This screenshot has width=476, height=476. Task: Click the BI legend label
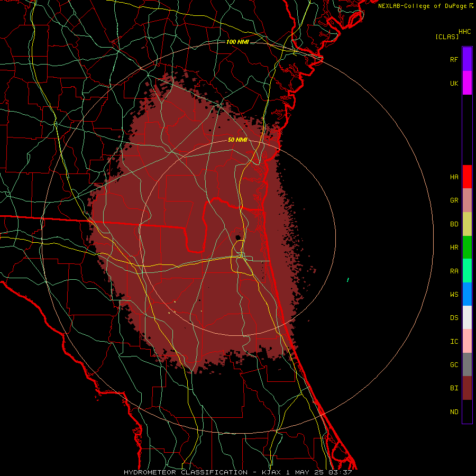click(454, 388)
